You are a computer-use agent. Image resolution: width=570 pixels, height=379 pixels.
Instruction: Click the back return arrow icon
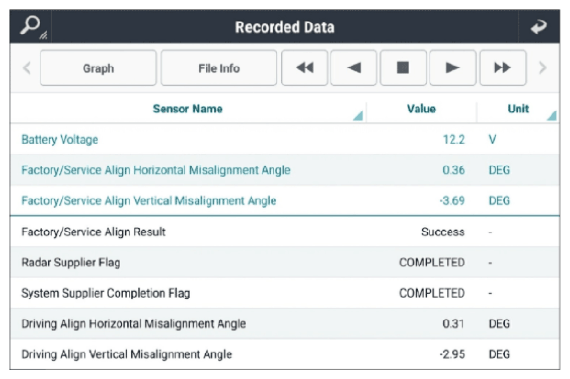538,27
